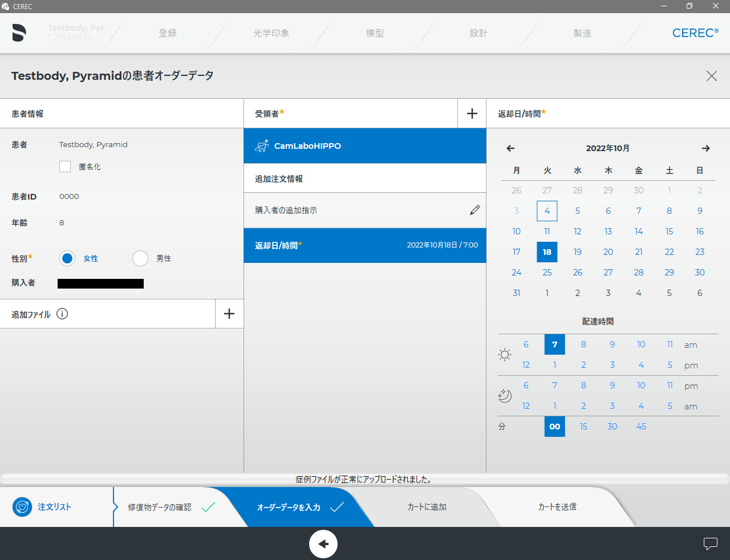Open the 製造 workflow tab
This screenshot has height=560, width=730.
pos(582,33)
